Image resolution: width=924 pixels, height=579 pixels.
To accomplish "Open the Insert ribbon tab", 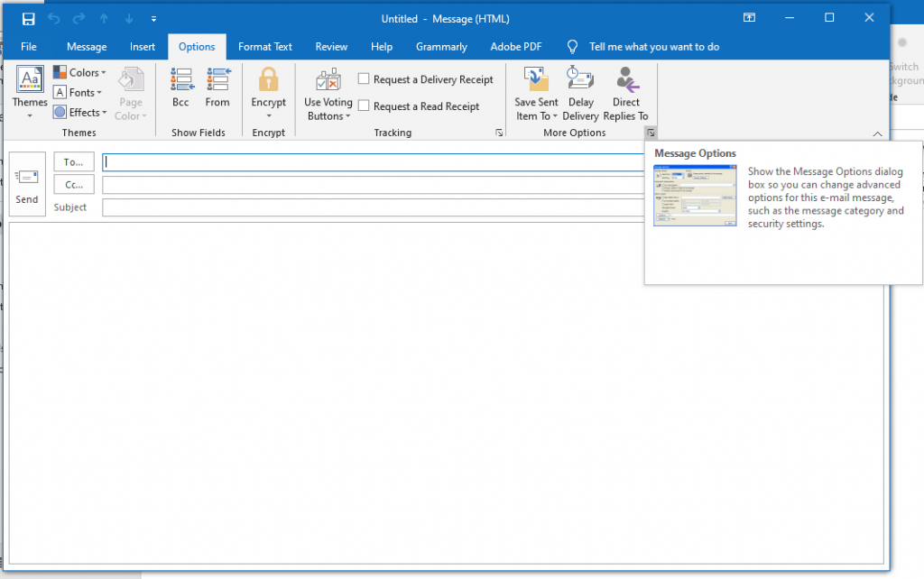I will pos(143,47).
